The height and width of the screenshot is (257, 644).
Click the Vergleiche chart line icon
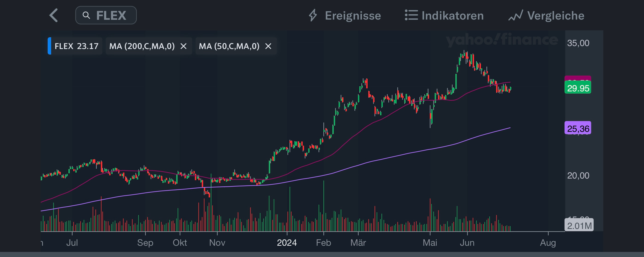tap(515, 15)
